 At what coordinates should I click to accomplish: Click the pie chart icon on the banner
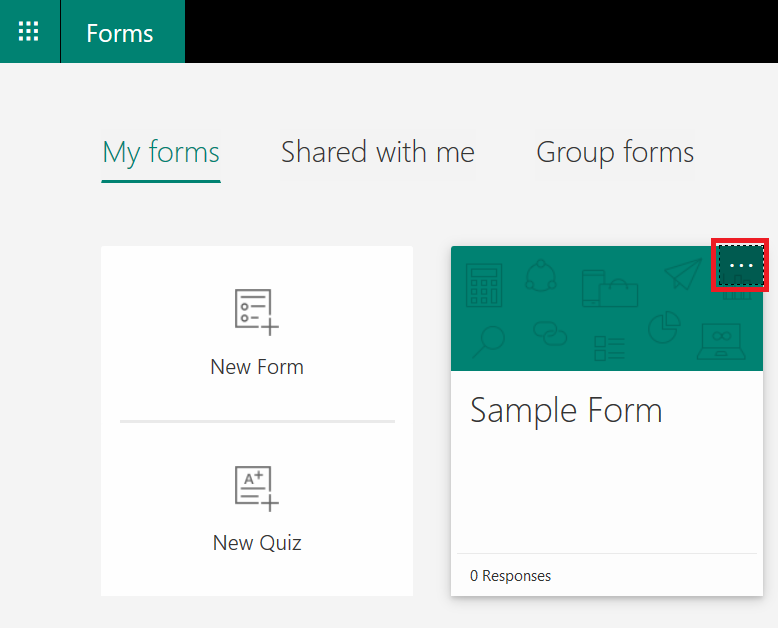point(664,327)
